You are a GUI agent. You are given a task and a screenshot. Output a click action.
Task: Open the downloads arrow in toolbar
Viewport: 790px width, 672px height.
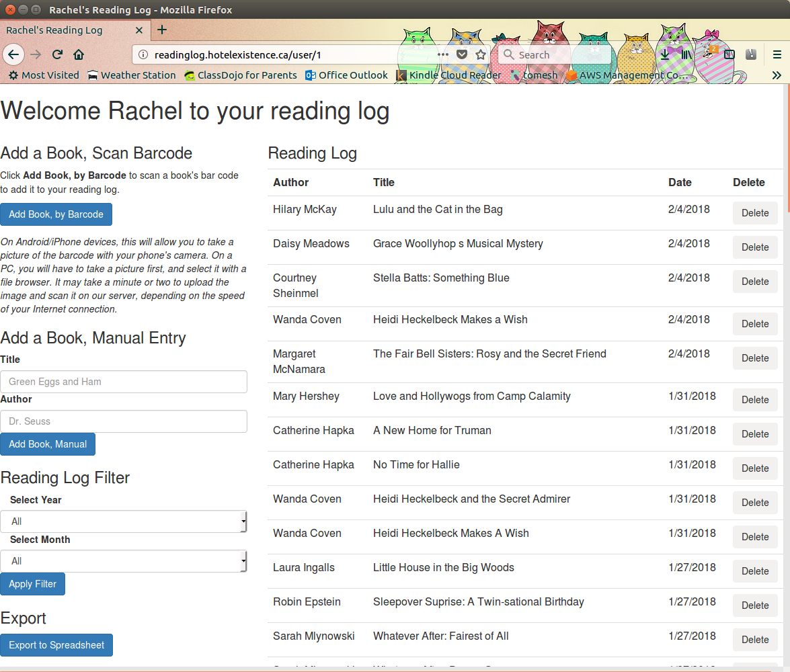click(665, 54)
